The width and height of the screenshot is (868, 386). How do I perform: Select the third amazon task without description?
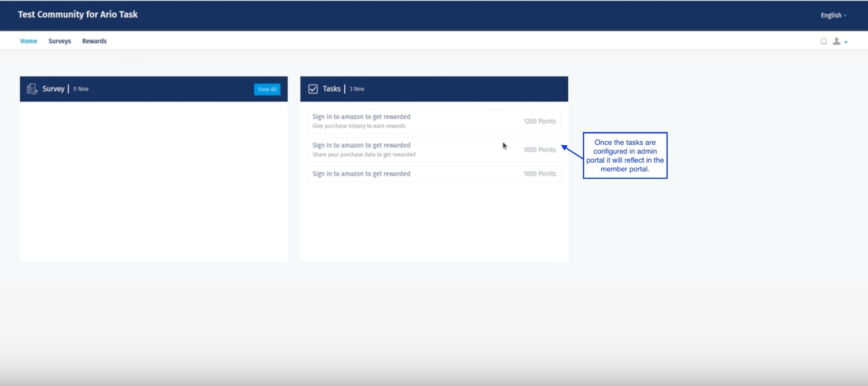click(x=434, y=174)
